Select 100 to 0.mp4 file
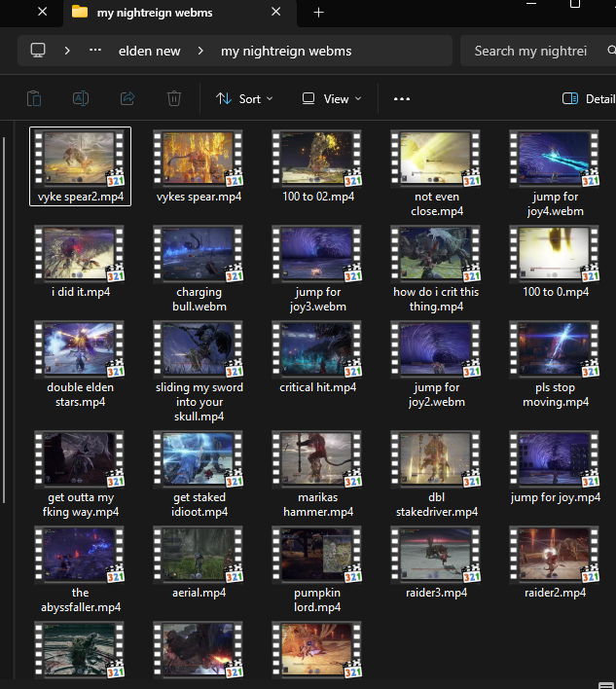Image resolution: width=616 pixels, height=689 pixels. tap(556, 262)
